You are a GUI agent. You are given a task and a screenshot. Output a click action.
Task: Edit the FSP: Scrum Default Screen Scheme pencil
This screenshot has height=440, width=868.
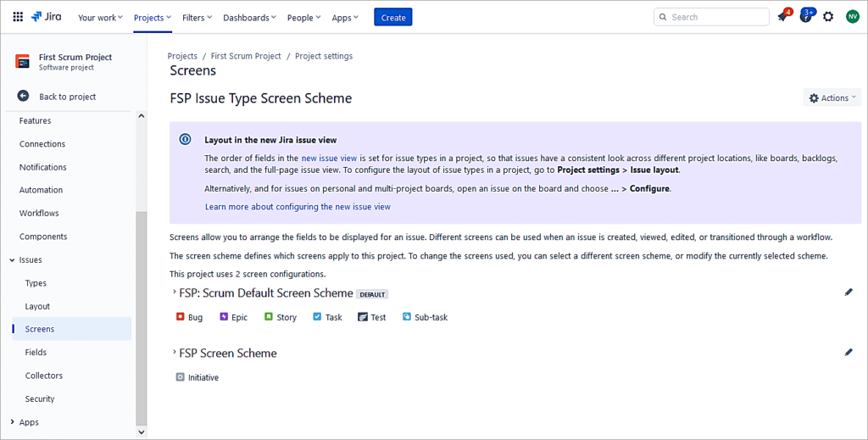[849, 292]
